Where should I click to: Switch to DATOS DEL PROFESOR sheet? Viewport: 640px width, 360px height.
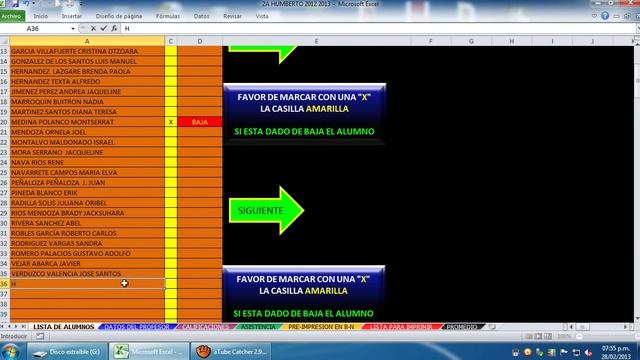(x=137, y=327)
